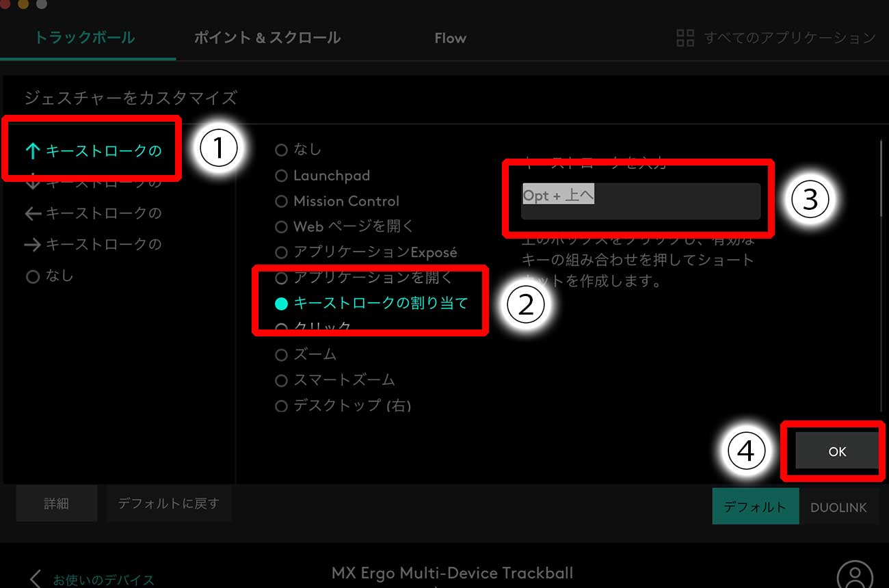The width and height of the screenshot is (889, 588).
Task: Select the Mission Control option
Action: 336,201
